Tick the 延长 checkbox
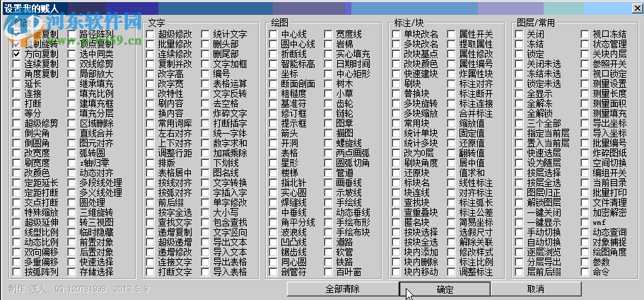 tap(16, 83)
